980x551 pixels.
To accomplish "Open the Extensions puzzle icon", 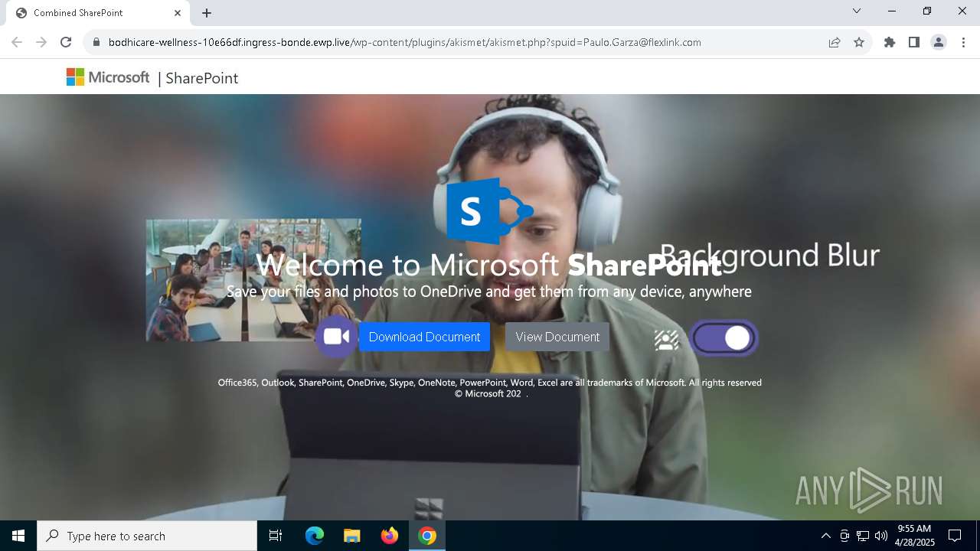I will (890, 42).
